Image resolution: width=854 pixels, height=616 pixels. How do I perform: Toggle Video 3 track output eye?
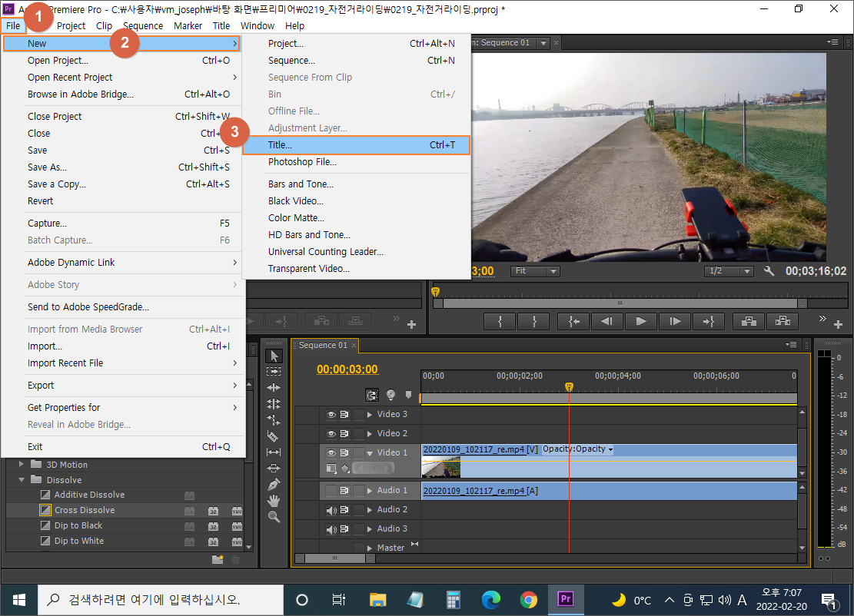click(331, 415)
